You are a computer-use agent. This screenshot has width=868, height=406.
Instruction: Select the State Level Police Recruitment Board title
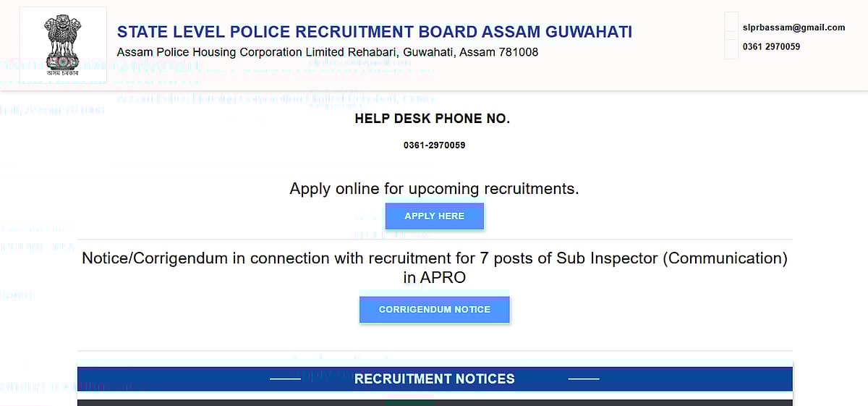[x=375, y=32]
